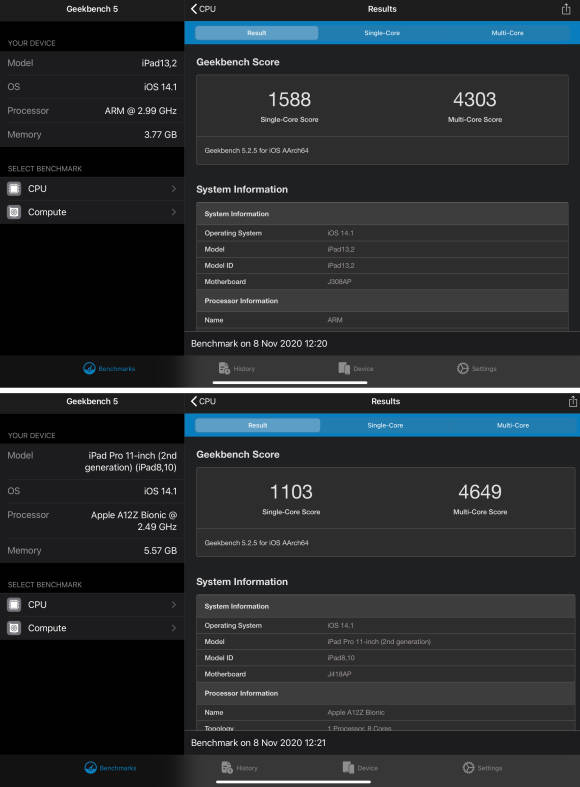Open Benchmarks tab icon in bottom screenshot
Image resolution: width=580 pixels, height=787 pixels.
coord(90,768)
